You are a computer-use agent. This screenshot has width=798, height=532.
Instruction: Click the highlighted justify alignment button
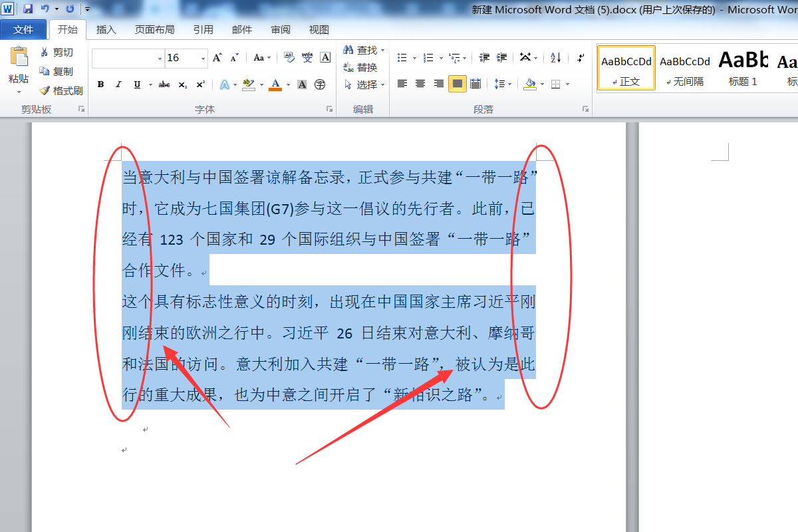tap(458, 84)
